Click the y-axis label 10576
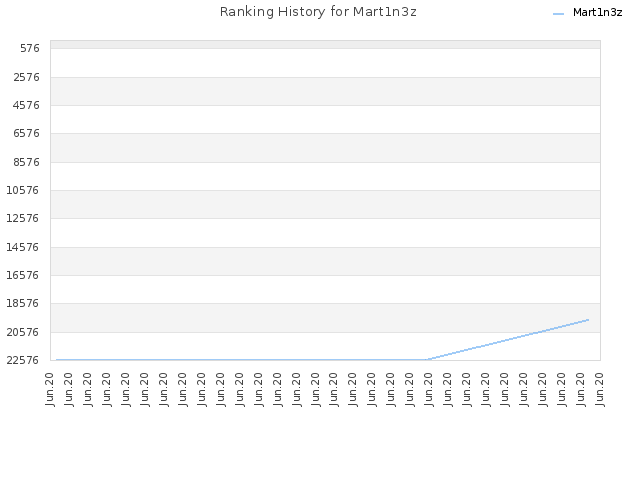The image size is (640, 480). 23,190
